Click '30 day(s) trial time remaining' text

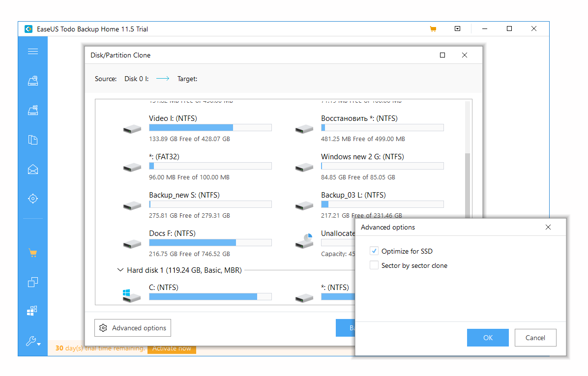(100, 348)
